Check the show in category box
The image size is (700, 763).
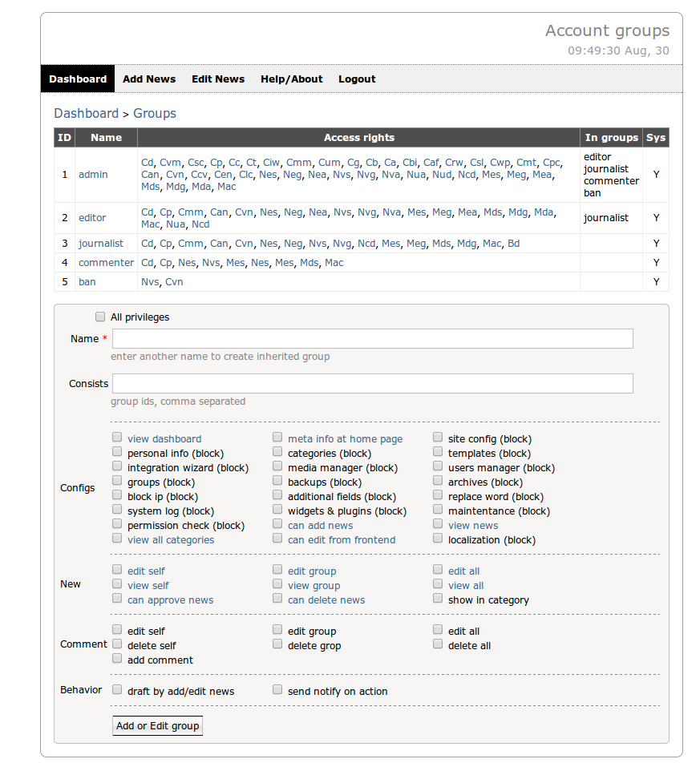[x=438, y=599]
